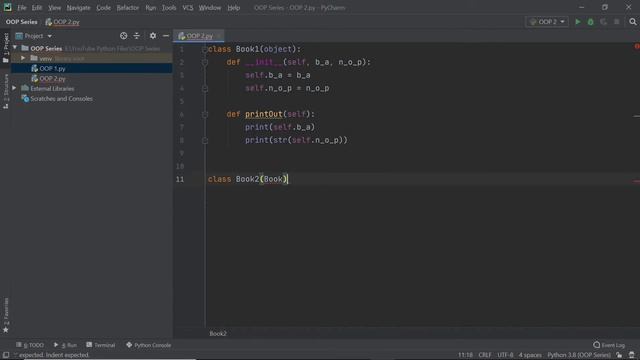Open the Window menu

click(210, 8)
